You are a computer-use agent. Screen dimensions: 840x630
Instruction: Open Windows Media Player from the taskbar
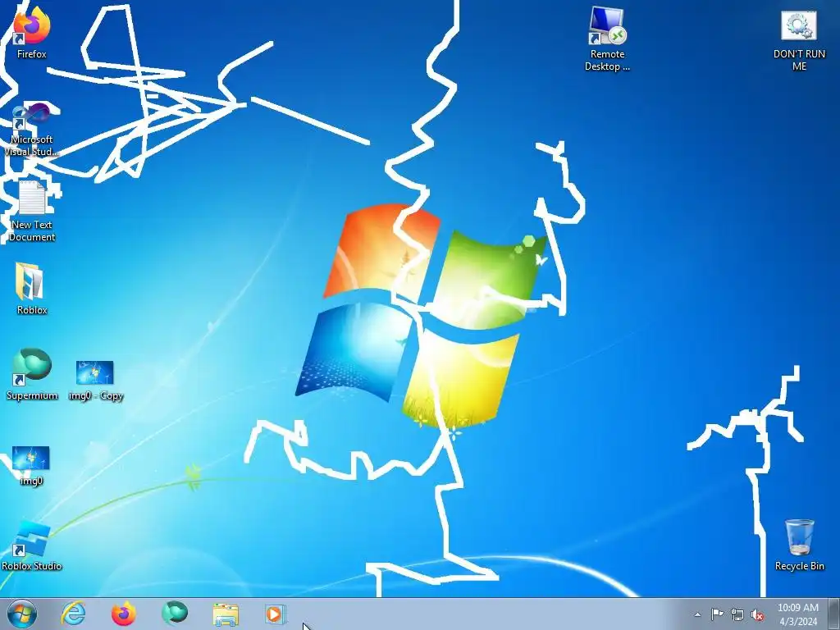tap(276, 614)
